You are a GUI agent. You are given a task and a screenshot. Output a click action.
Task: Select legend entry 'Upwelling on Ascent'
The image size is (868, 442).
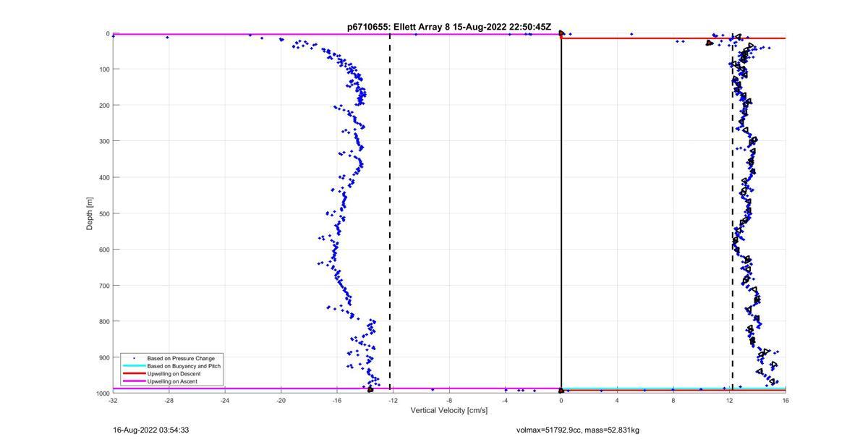pyautogui.click(x=172, y=381)
